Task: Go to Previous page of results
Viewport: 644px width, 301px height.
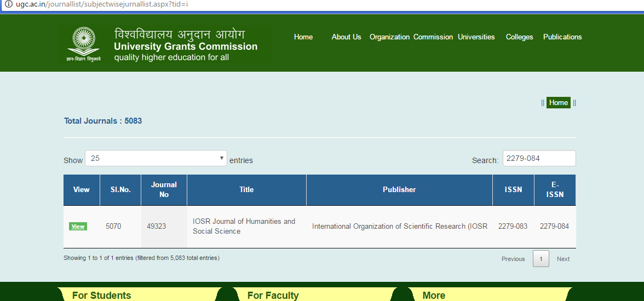Action: coord(513,259)
